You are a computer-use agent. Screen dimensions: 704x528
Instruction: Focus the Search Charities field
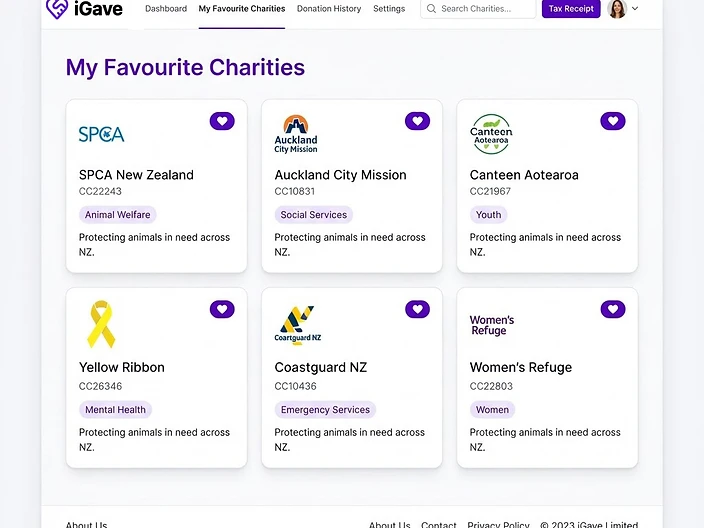478,9
